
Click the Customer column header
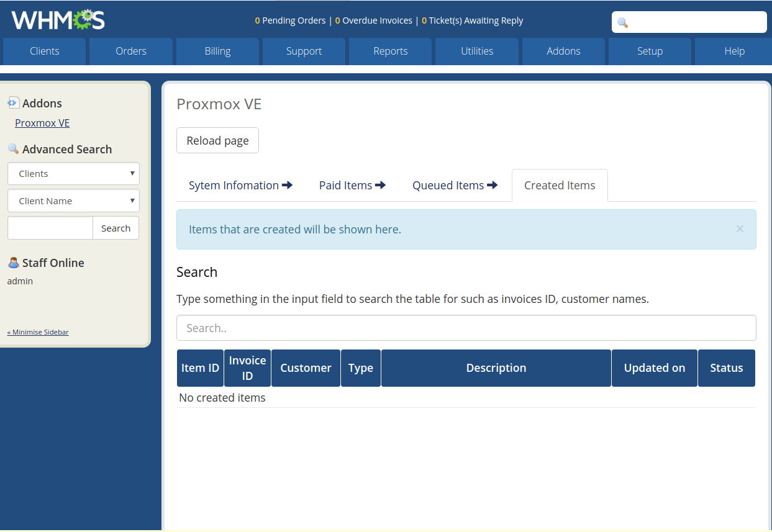(306, 368)
